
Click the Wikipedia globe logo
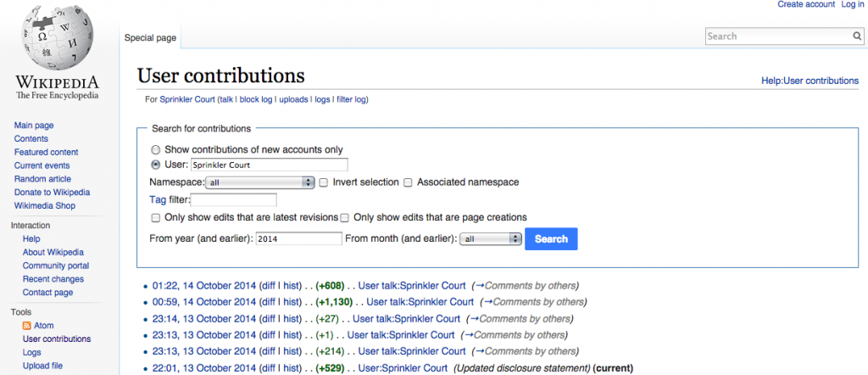(56, 42)
